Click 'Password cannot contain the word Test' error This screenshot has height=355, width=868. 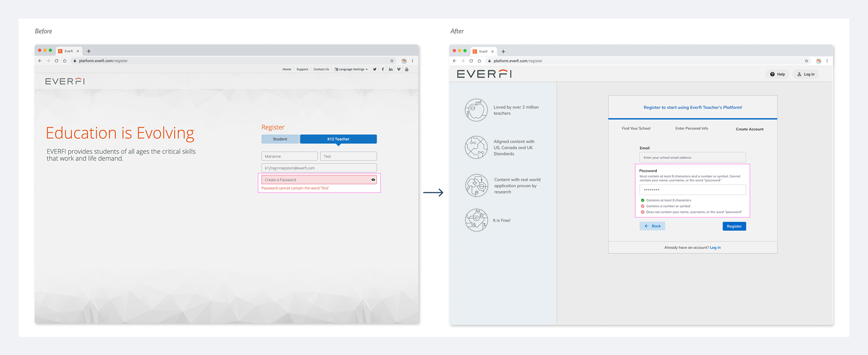295,188
